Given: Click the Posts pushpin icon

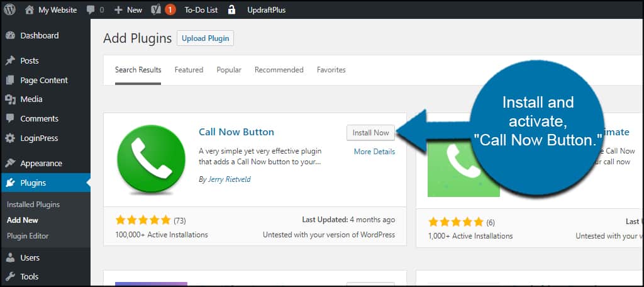Looking at the screenshot, I should click(10, 61).
